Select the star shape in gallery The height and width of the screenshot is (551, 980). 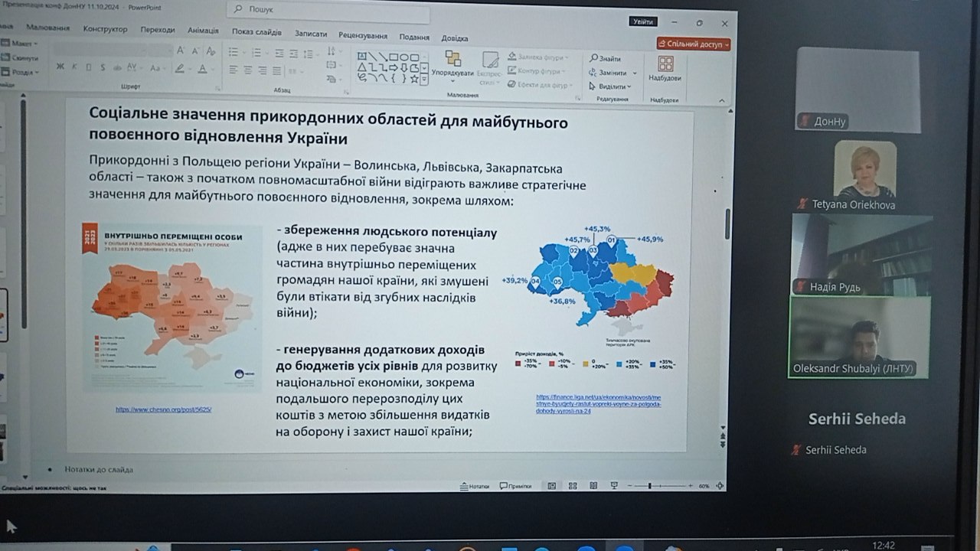coord(414,77)
